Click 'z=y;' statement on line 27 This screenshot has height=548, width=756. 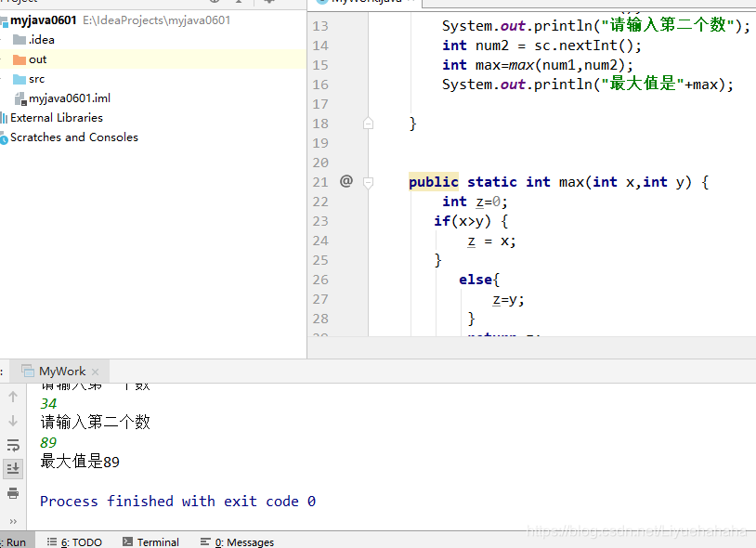click(x=508, y=299)
